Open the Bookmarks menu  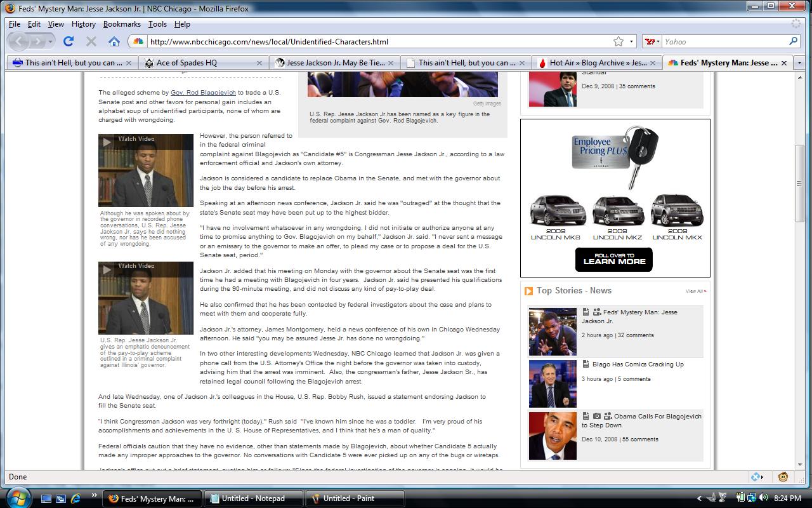pos(122,24)
